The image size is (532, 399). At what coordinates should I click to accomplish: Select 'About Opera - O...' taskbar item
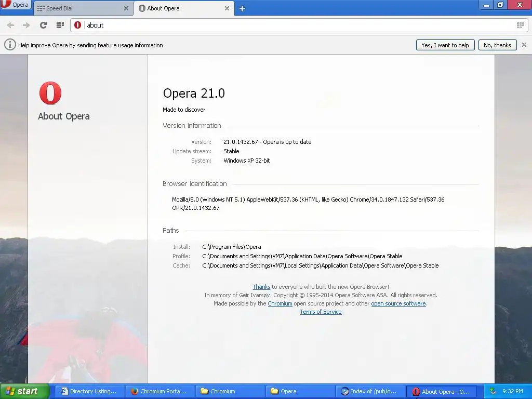tap(442, 391)
